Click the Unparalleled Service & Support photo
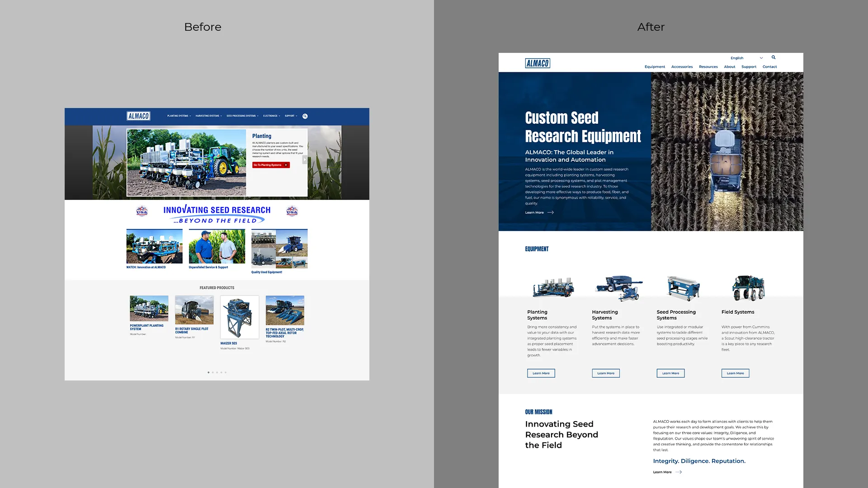This screenshot has width=868, height=488. pyautogui.click(x=217, y=246)
